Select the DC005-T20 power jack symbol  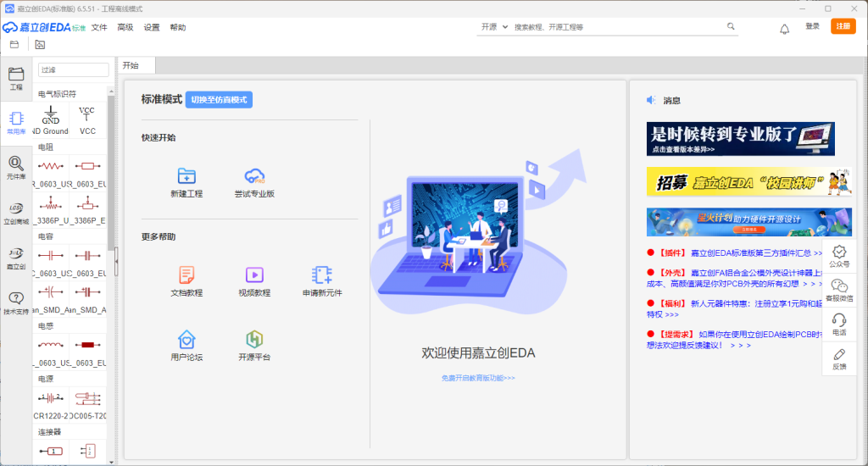click(87, 405)
